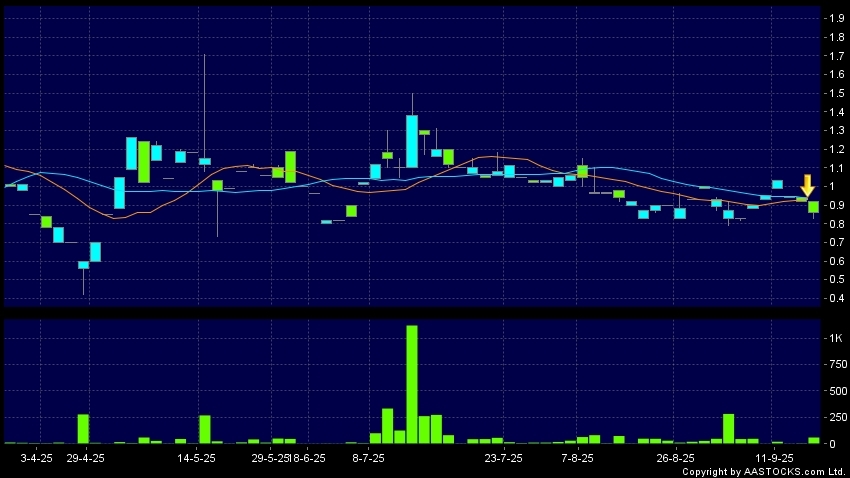Click the Copyright by AASTOCKS.com Ltd. text
Viewport: 850px width, 478px height.
763,472
